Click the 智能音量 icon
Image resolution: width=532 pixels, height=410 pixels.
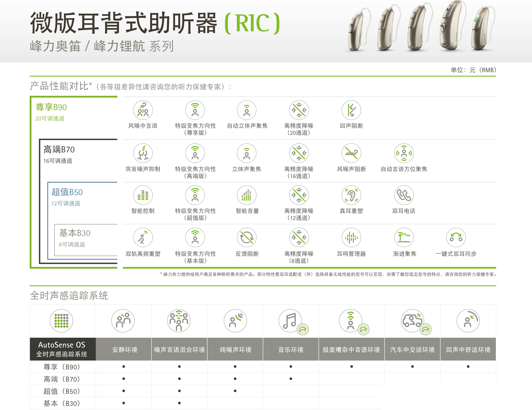tap(247, 195)
